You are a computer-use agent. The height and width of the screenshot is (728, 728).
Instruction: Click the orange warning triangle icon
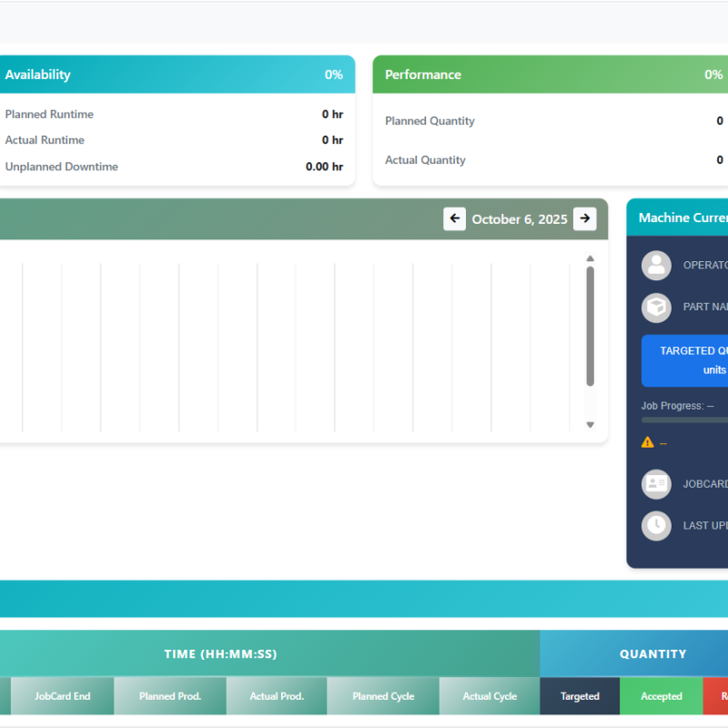tap(647, 442)
